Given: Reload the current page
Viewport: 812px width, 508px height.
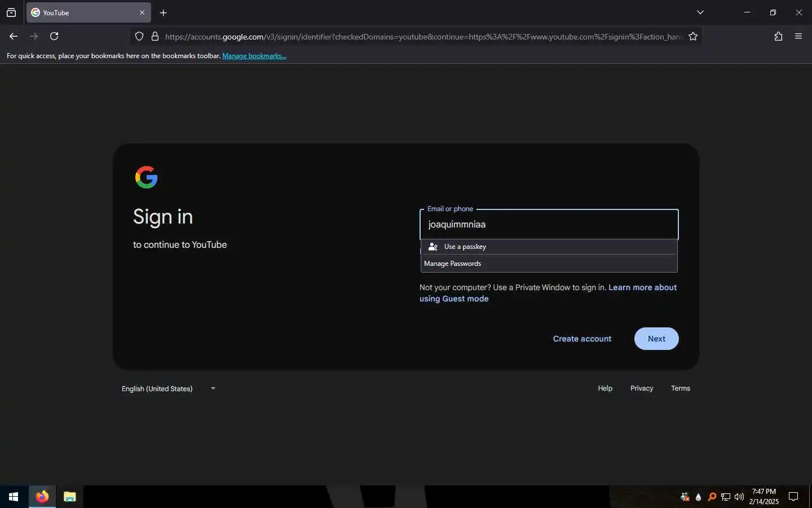Looking at the screenshot, I should pos(54,36).
